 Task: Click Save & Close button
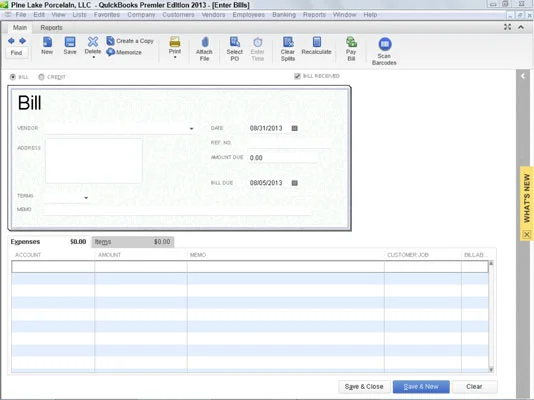[364, 387]
